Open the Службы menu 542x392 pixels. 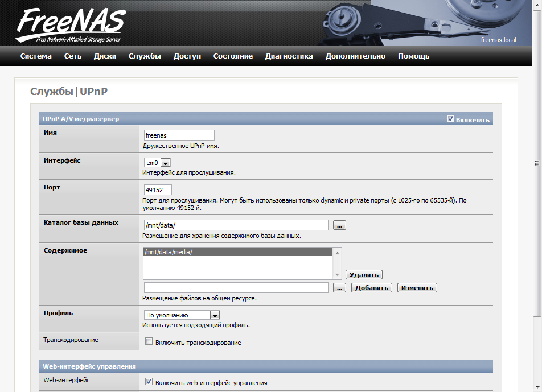[x=145, y=56]
